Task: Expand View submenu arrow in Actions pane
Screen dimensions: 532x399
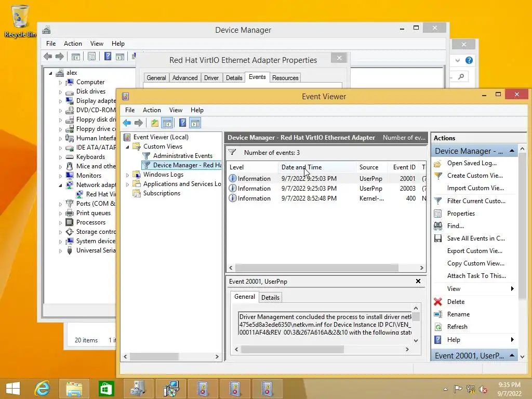Action: (512, 289)
